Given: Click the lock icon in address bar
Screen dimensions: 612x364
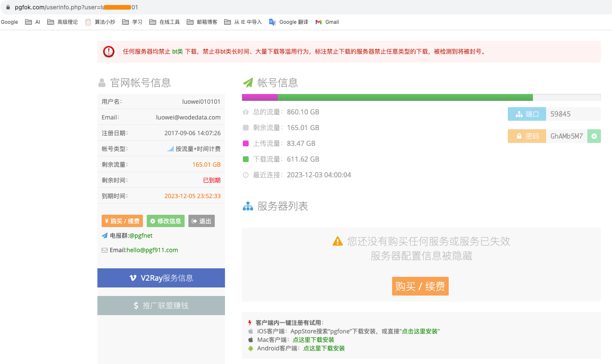Looking at the screenshot, I should tap(8, 7).
